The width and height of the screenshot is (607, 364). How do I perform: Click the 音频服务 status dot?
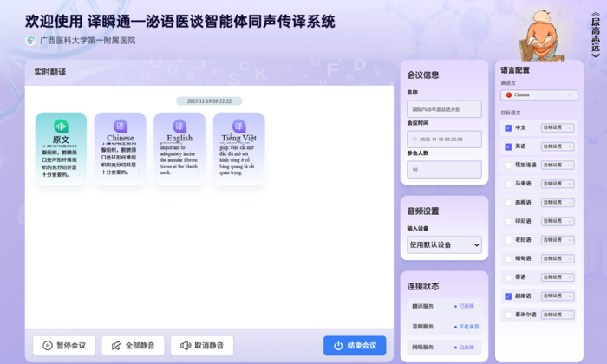455,327
